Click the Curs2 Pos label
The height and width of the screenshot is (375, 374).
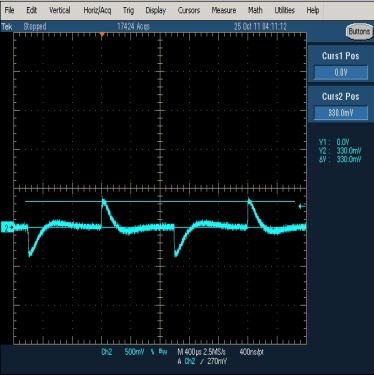340,97
